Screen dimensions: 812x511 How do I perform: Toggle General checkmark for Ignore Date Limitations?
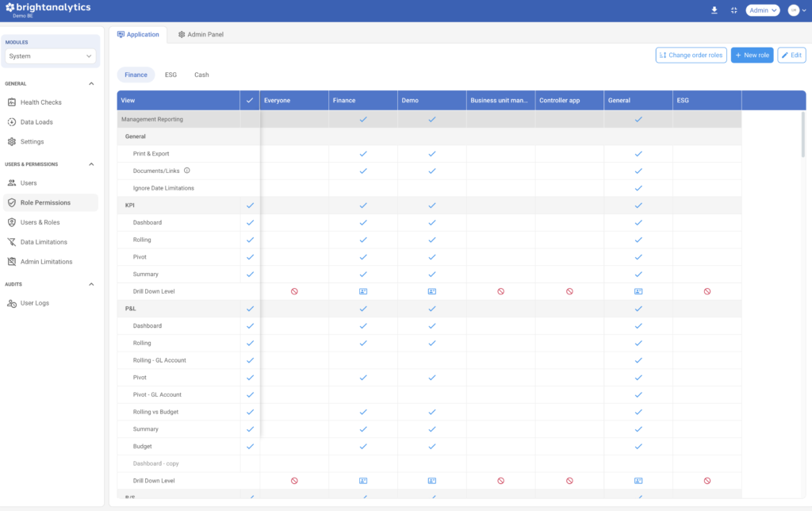(x=638, y=188)
